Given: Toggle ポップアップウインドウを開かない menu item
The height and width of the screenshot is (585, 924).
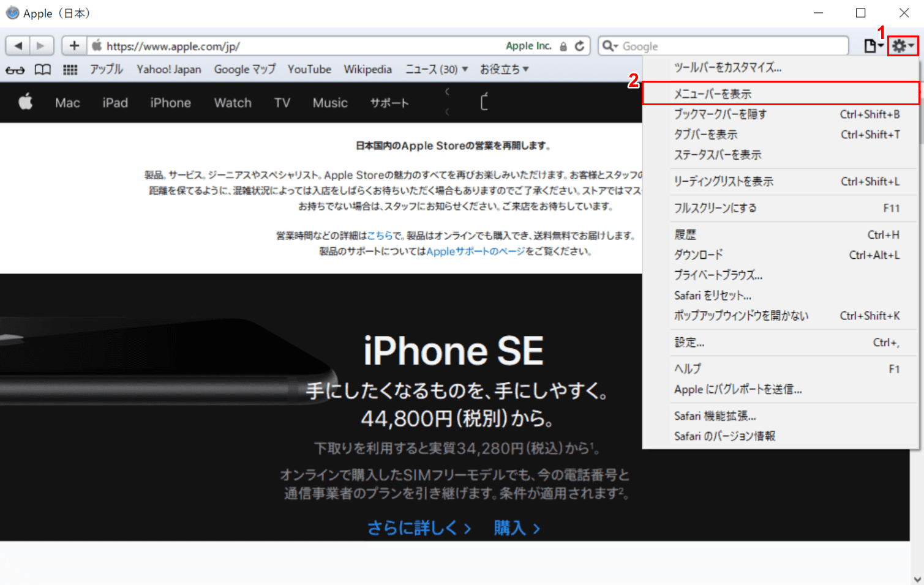Looking at the screenshot, I should (x=781, y=315).
